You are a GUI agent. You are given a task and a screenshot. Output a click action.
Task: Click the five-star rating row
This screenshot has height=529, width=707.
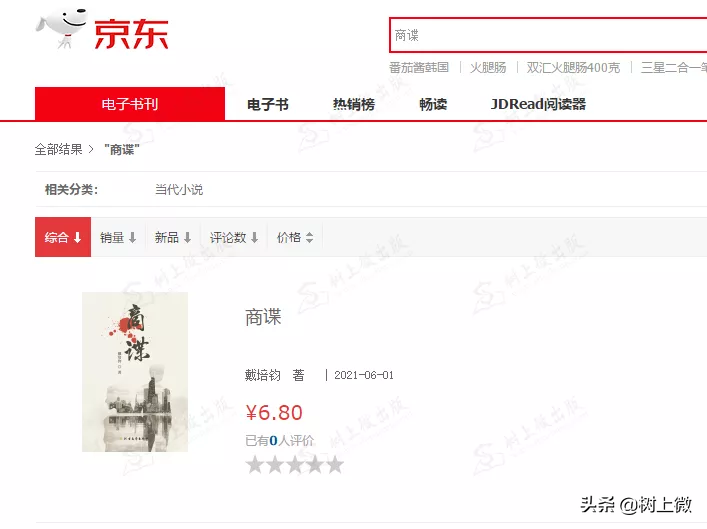(295, 465)
